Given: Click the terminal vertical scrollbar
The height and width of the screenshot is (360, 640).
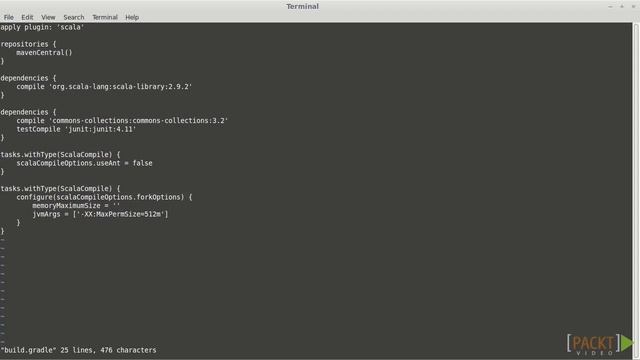Looking at the screenshot, I should click(x=636, y=190).
